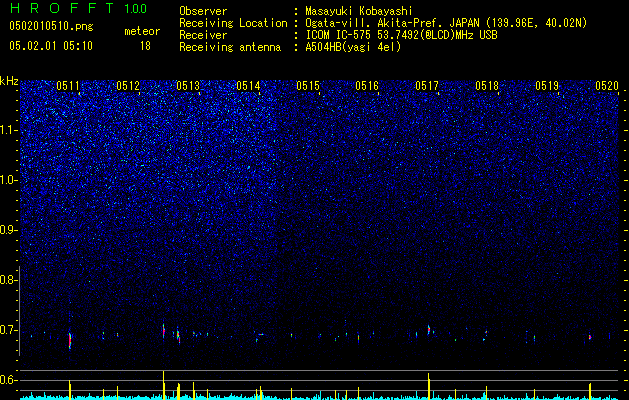This screenshot has width=629, height=400.
Task: Click the 0515 time marker
Action: tap(308, 85)
